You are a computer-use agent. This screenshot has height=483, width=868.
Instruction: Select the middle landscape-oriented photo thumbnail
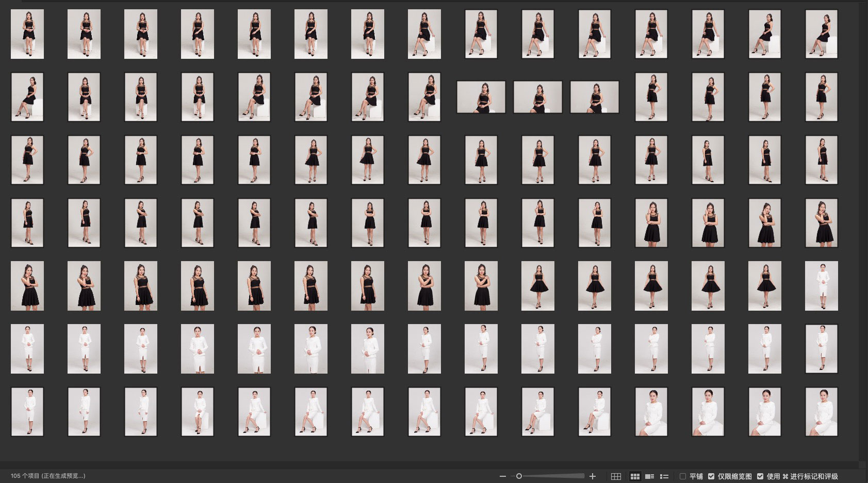[537, 97]
